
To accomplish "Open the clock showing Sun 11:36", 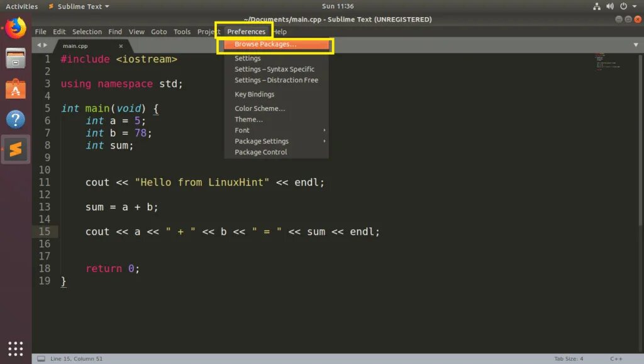I will point(338,6).
